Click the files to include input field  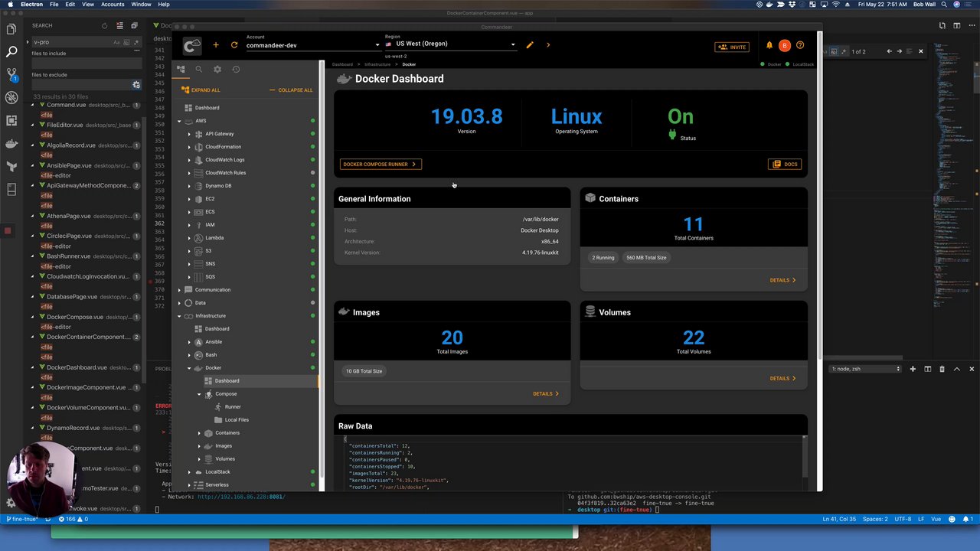(x=87, y=64)
